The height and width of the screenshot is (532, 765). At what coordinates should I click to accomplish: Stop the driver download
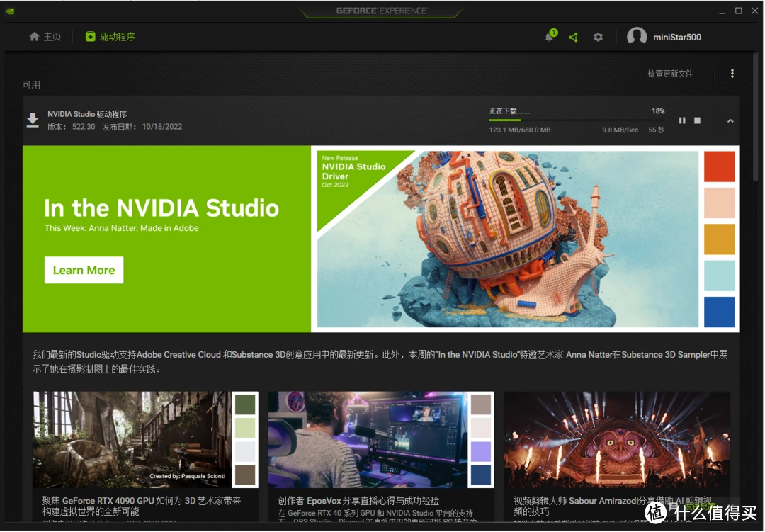tap(697, 120)
